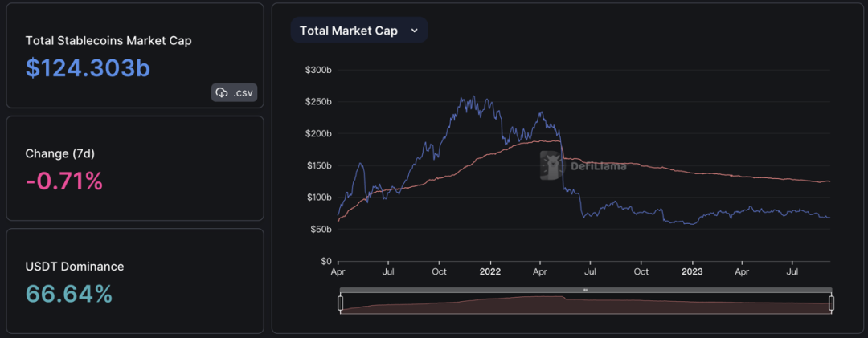The image size is (868, 338).
Task: Click the -0.71% weekly change value
Action: pos(64,181)
